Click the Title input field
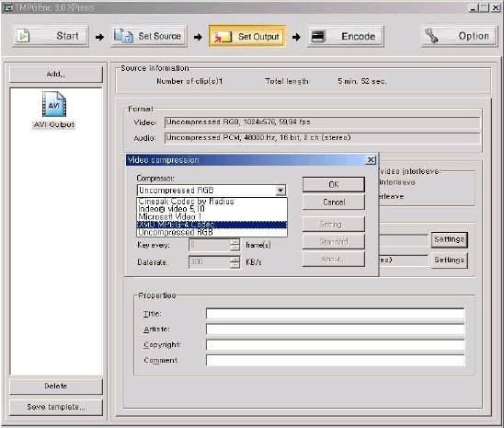This screenshot has width=504, height=428. click(336, 314)
